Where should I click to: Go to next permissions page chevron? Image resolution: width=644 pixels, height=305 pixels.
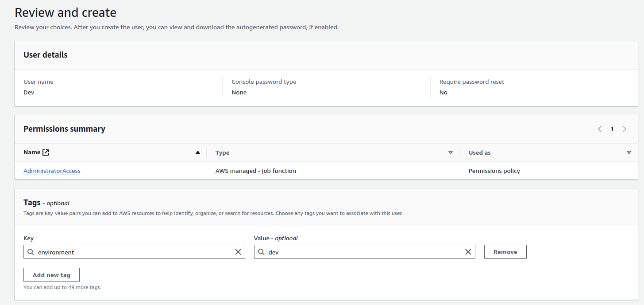point(624,129)
